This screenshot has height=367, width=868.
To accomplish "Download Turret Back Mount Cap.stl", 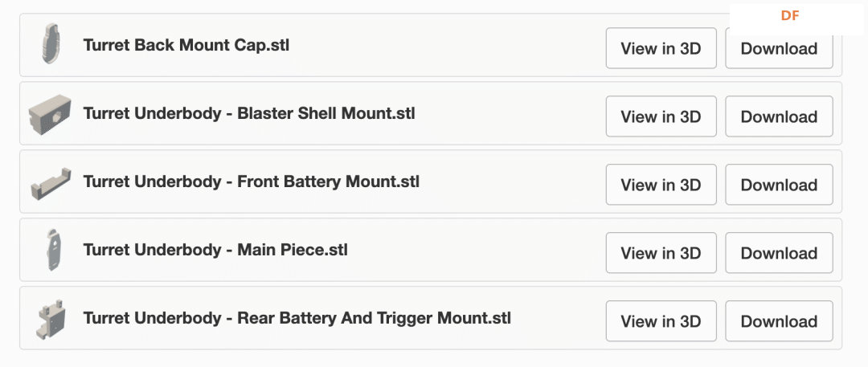I will [x=779, y=48].
